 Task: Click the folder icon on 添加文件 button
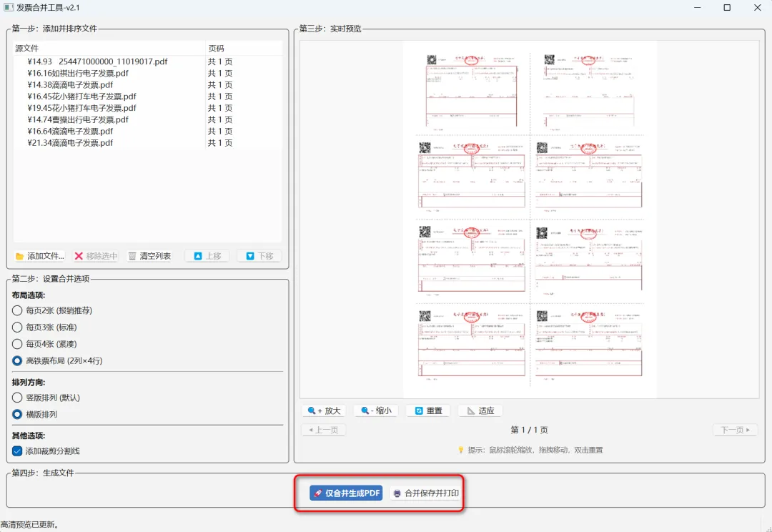coord(20,256)
